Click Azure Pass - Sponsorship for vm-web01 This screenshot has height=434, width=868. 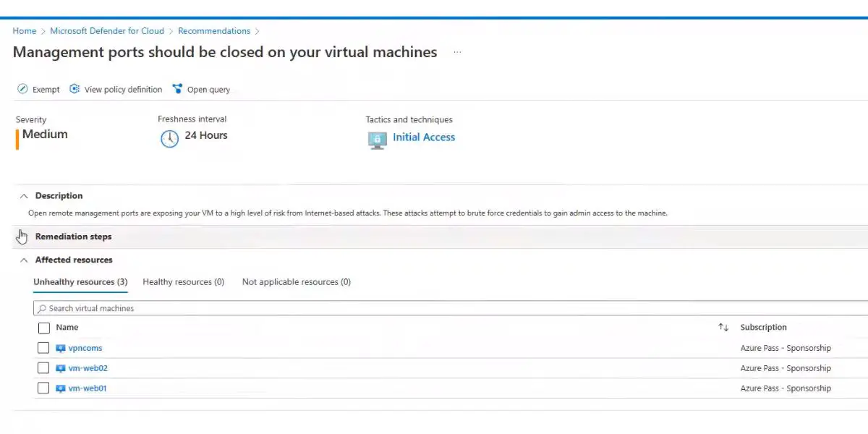pyautogui.click(x=786, y=388)
